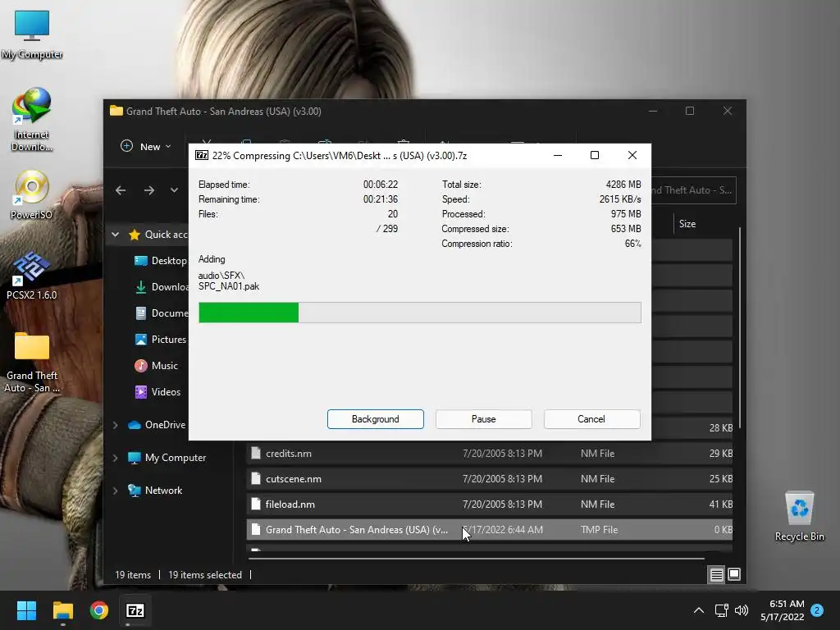Close the 7-Zip compressing dialog

click(632, 155)
